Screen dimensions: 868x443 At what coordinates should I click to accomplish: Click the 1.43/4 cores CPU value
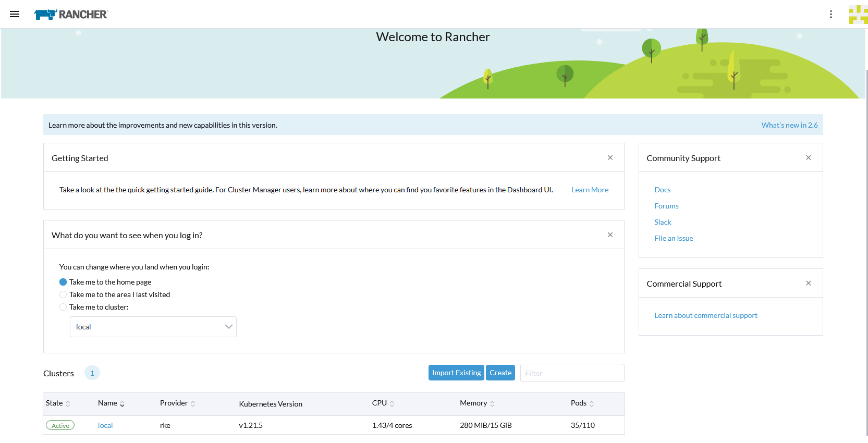point(392,425)
